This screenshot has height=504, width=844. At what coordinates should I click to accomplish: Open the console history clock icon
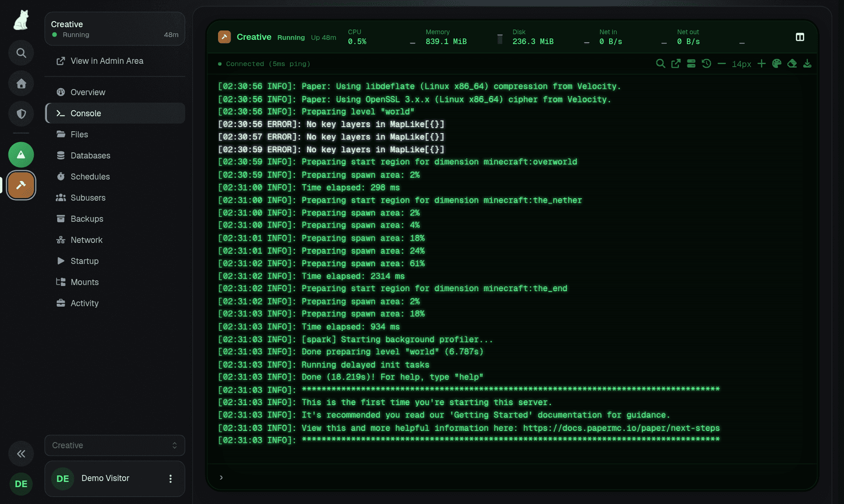707,64
